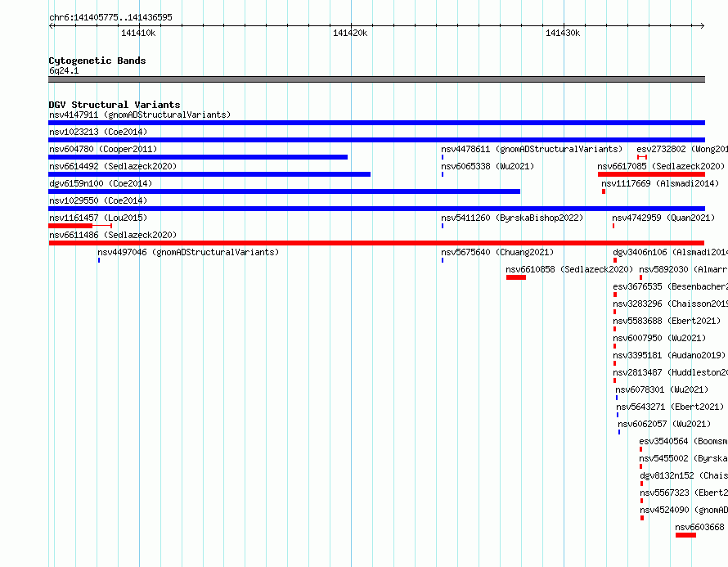This screenshot has height=567, width=728.
Task: Click red bar under nsv6603668
Action: [685, 535]
